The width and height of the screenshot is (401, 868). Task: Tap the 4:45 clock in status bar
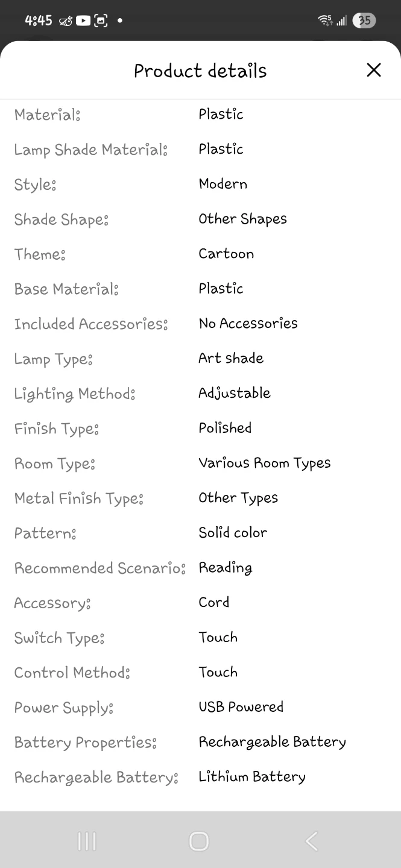coord(39,20)
